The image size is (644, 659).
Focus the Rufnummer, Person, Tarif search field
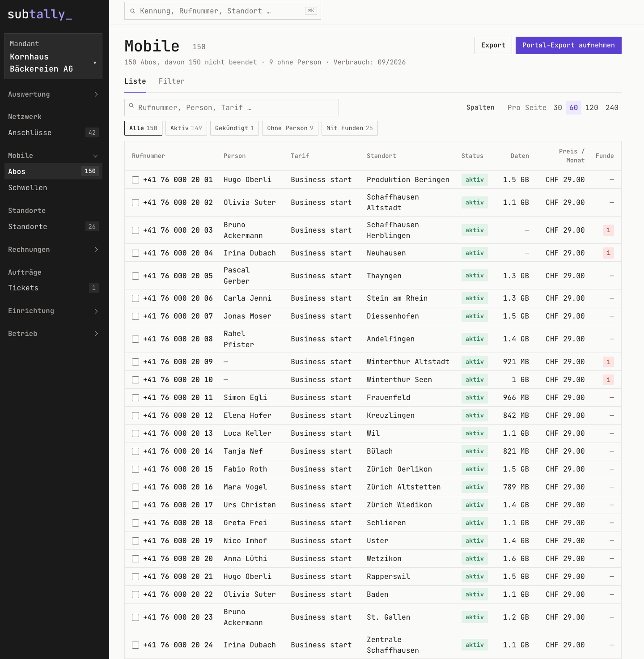(x=232, y=107)
